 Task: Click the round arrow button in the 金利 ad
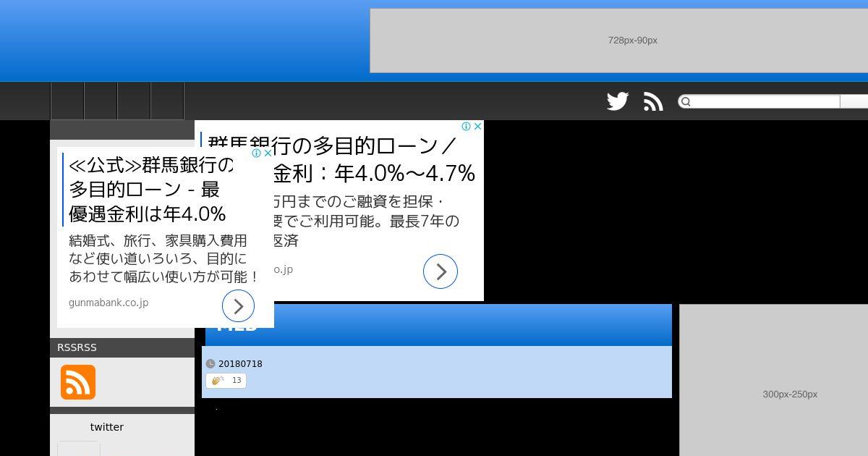[441, 271]
